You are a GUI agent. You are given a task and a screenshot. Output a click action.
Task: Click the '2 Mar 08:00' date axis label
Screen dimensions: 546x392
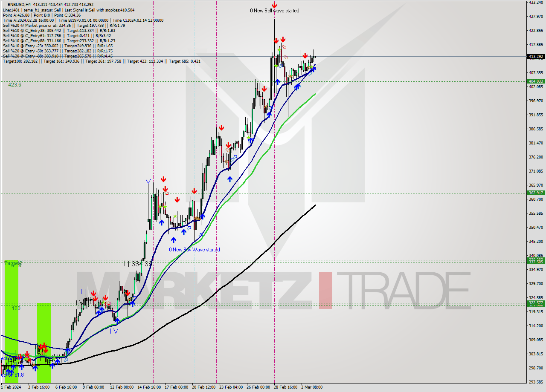click(311, 387)
